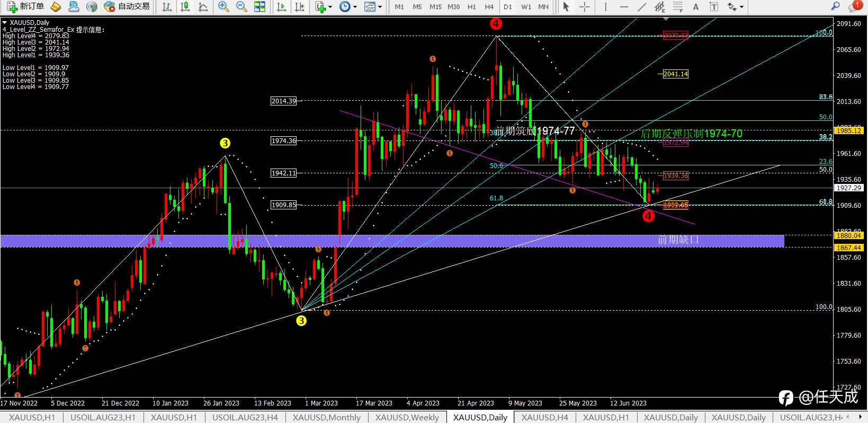Select M5 timeframe

[x=417, y=7]
